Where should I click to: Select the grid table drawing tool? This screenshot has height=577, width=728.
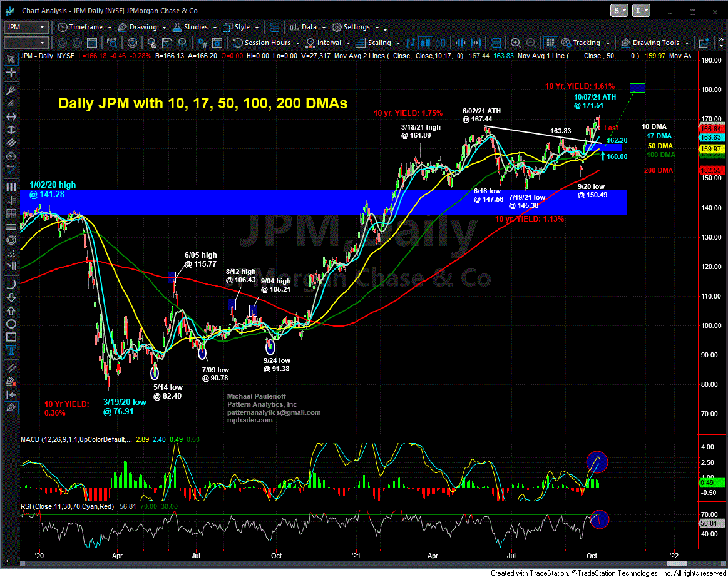point(11,213)
